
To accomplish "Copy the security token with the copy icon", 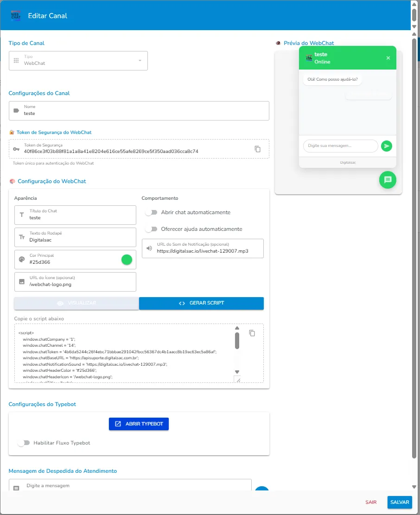I will pos(257,149).
